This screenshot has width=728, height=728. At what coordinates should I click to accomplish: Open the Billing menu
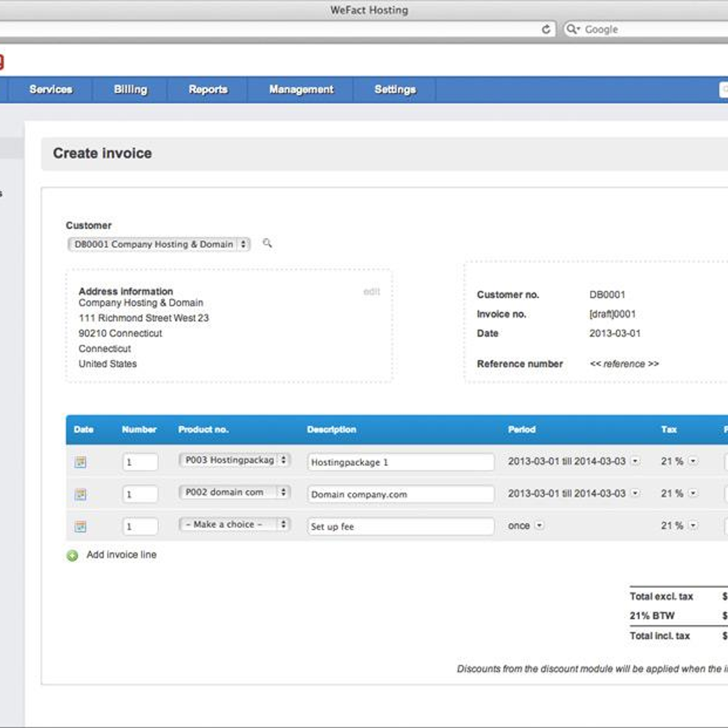131,90
